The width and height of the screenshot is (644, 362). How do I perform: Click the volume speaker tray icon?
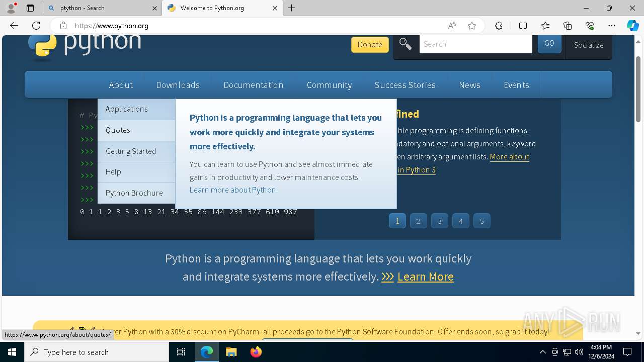click(579, 352)
